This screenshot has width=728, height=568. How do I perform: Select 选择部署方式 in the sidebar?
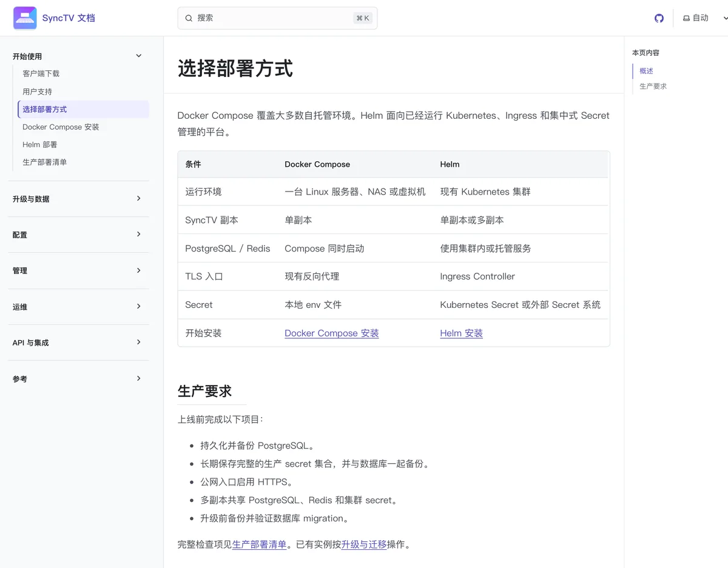click(x=84, y=109)
